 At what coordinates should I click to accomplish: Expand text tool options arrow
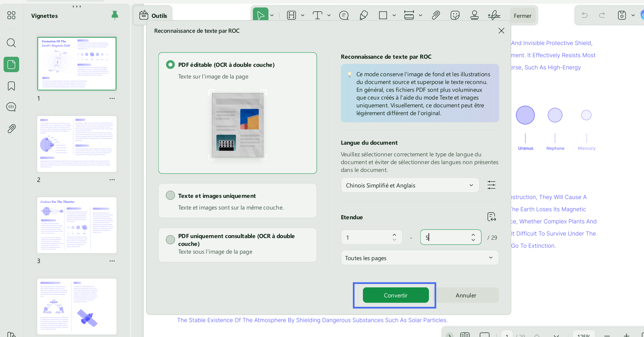tap(329, 15)
